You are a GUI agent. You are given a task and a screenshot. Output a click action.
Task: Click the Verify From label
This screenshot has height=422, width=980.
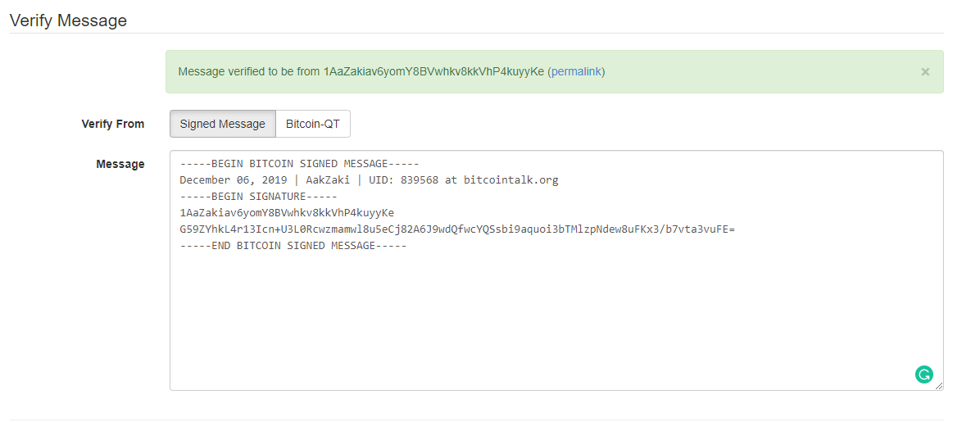tap(112, 124)
